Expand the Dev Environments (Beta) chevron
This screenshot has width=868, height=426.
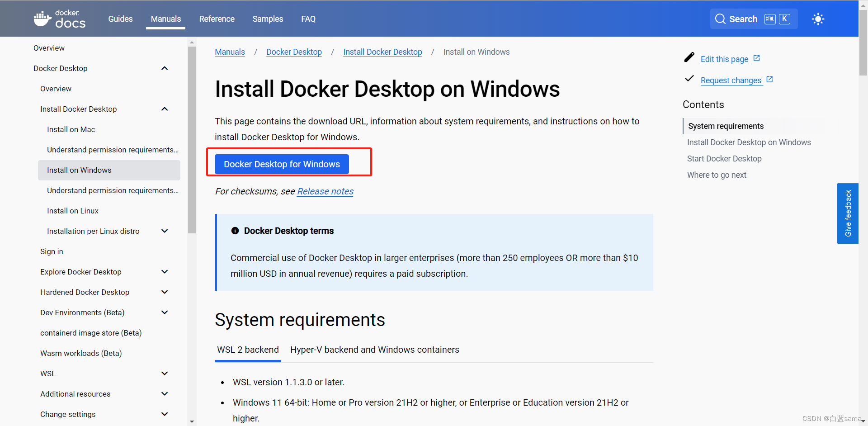pyautogui.click(x=165, y=312)
